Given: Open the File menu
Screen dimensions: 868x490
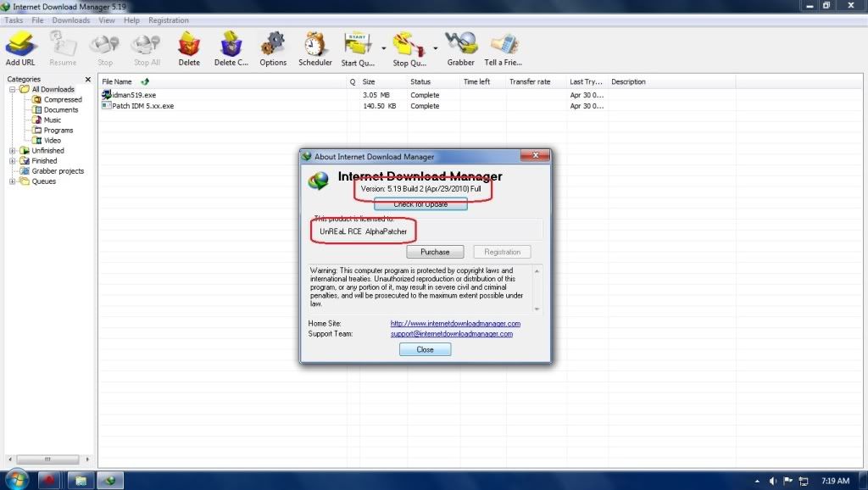Looking at the screenshot, I should [x=37, y=20].
